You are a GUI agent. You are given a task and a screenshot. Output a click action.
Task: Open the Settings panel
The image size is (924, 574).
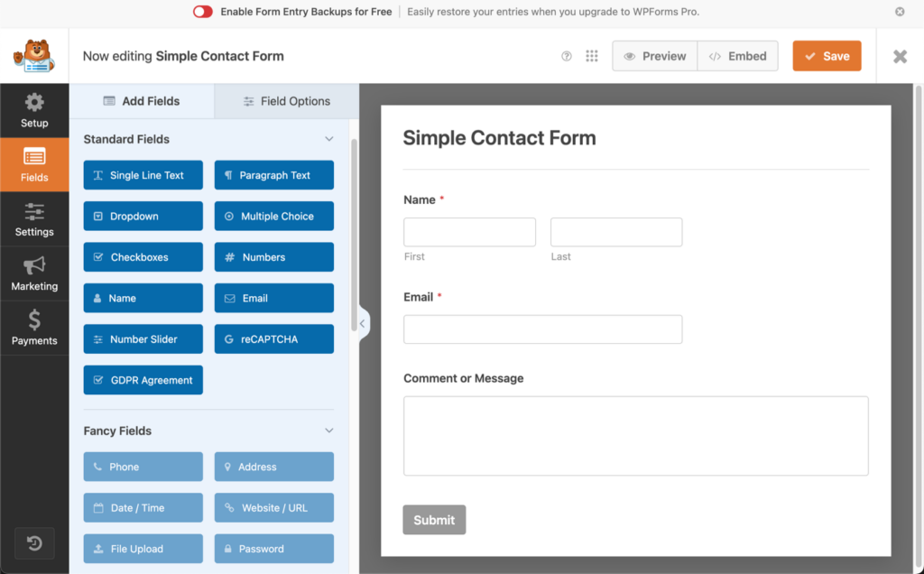34,219
